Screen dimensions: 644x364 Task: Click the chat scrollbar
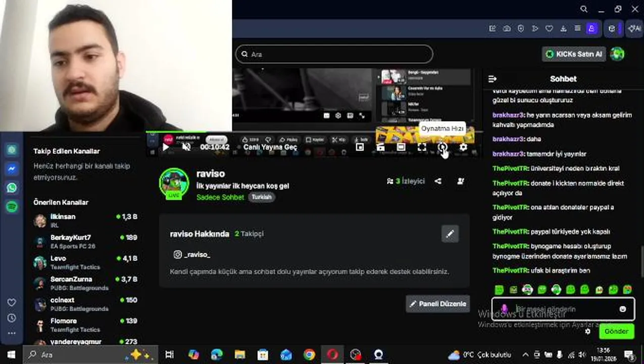tap(641, 261)
